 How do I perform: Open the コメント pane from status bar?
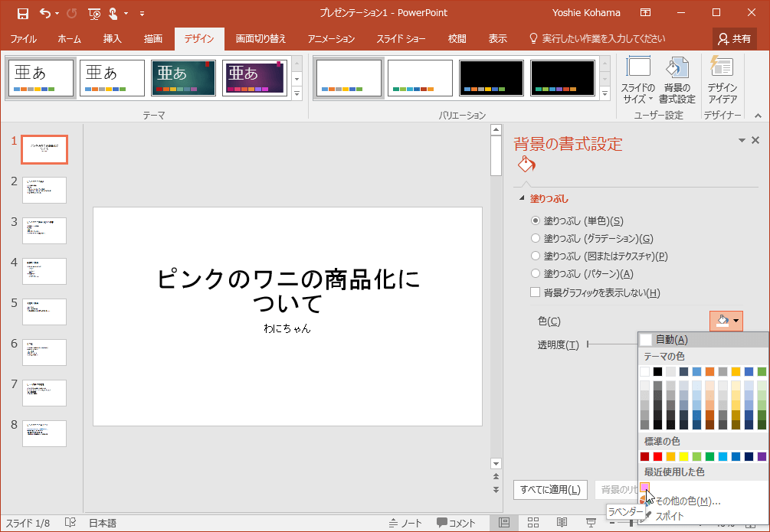pyautogui.click(x=457, y=522)
